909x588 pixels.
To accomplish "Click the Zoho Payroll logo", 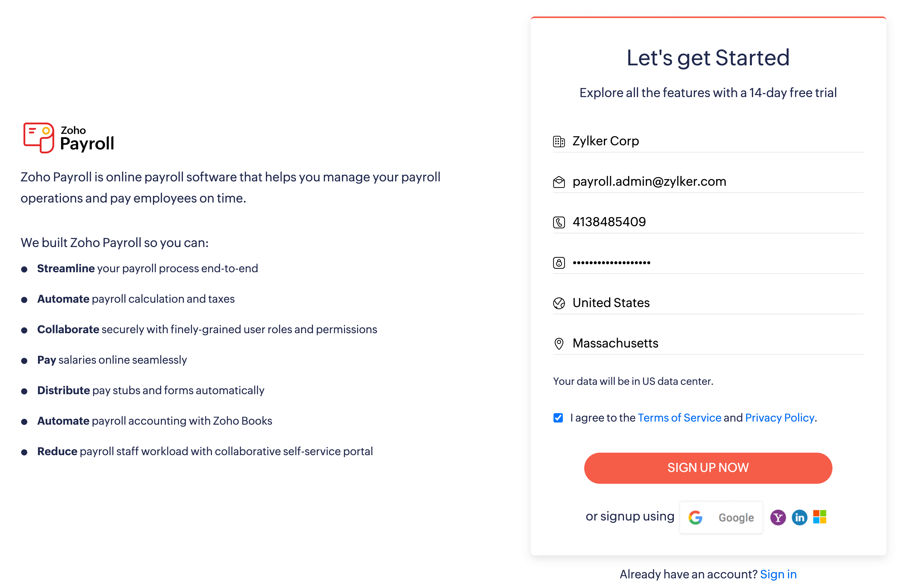I will [69, 138].
